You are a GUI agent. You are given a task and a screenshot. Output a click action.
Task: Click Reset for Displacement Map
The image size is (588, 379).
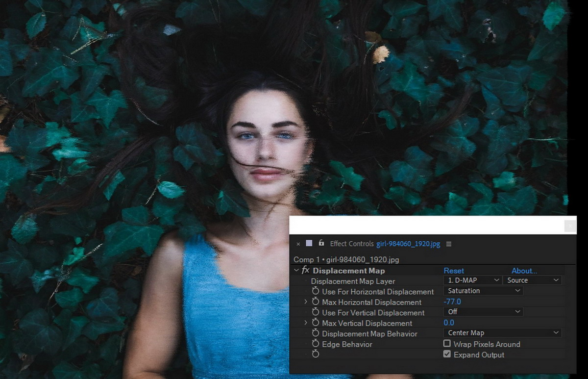tap(454, 271)
